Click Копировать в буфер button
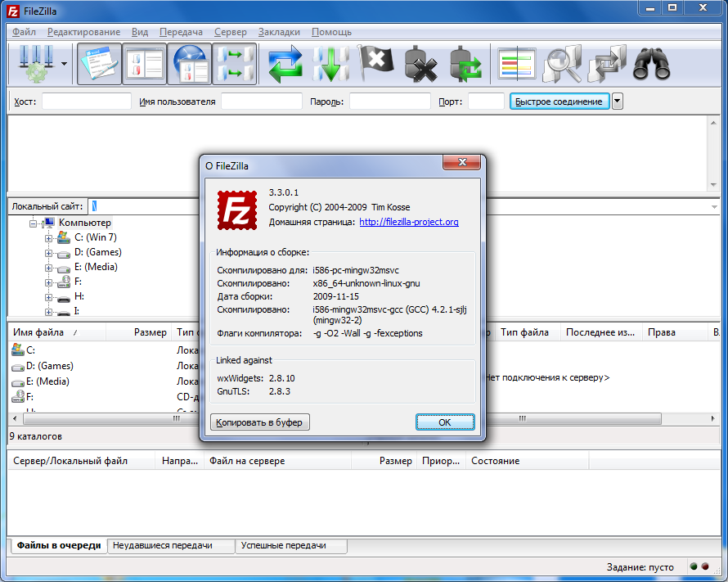The width and height of the screenshot is (728, 582). click(x=259, y=422)
